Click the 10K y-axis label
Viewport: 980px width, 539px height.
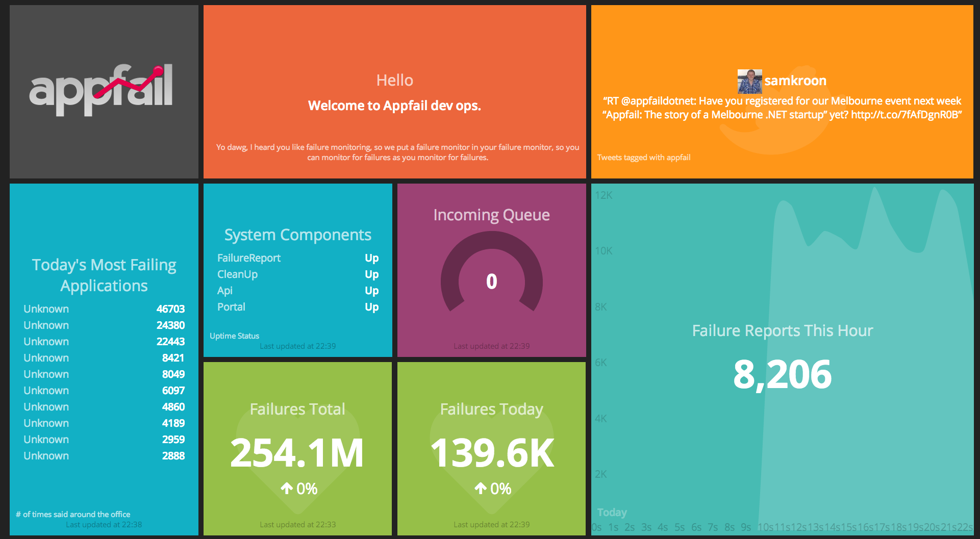(604, 251)
